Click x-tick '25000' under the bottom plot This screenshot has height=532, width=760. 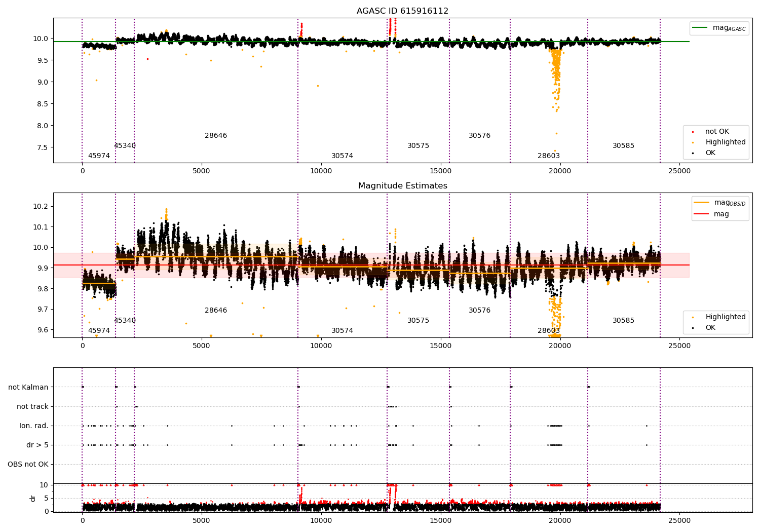(679, 520)
